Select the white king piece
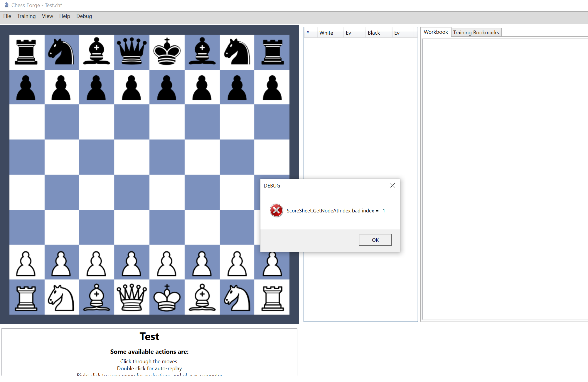 (167, 298)
